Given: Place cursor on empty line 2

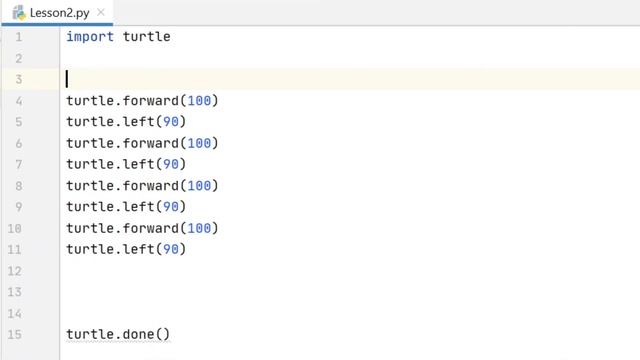Looking at the screenshot, I should point(349,58).
